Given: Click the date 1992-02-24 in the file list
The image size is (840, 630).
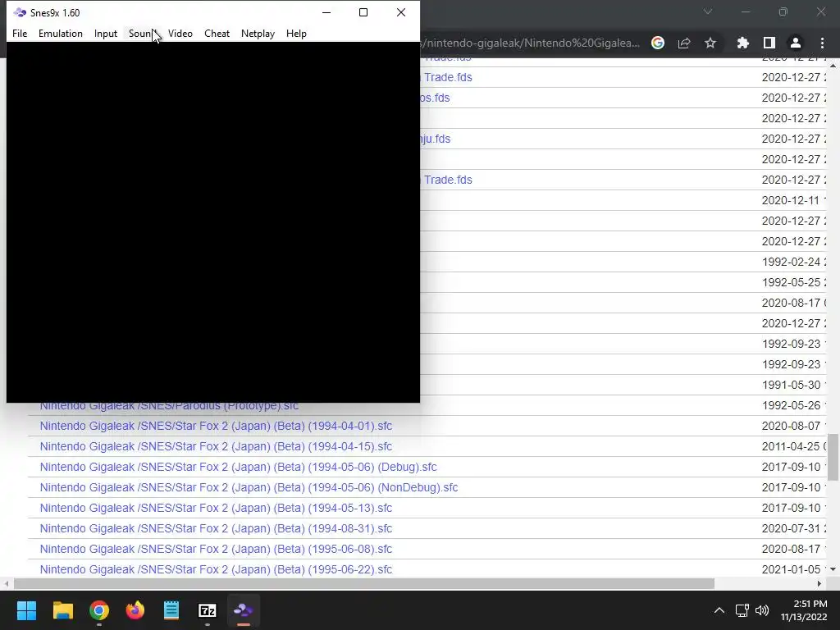Looking at the screenshot, I should [791, 262].
